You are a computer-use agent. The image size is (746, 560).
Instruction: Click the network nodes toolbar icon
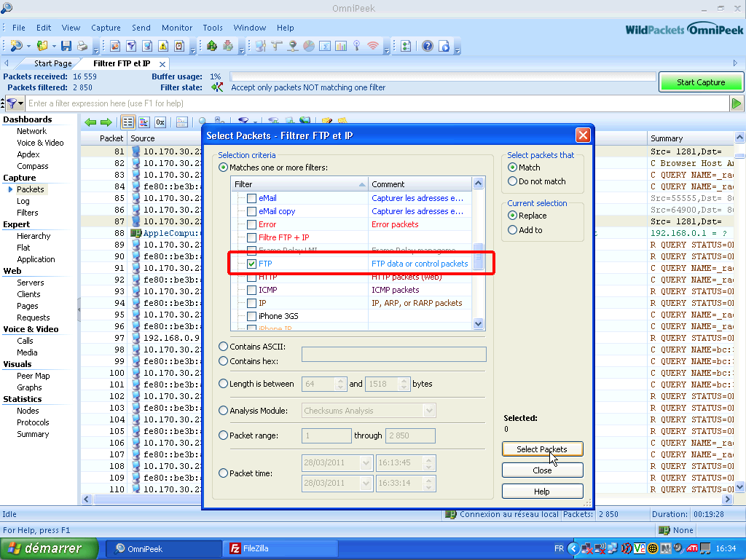[260, 46]
